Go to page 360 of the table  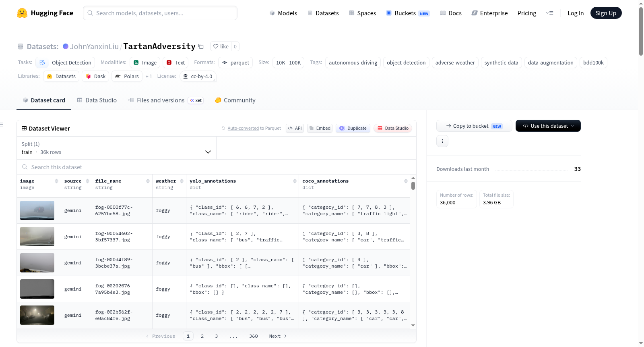click(254, 336)
